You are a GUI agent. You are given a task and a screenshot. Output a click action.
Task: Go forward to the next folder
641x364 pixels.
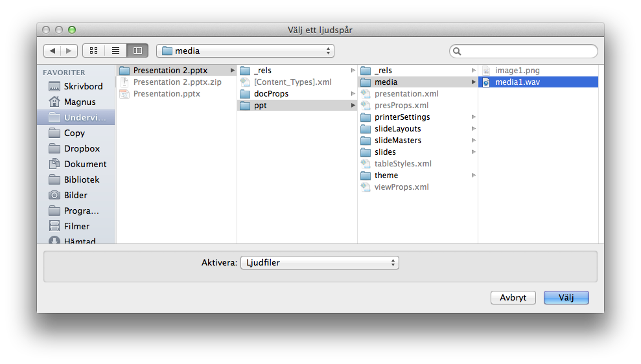pyautogui.click(x=69, y=51)
